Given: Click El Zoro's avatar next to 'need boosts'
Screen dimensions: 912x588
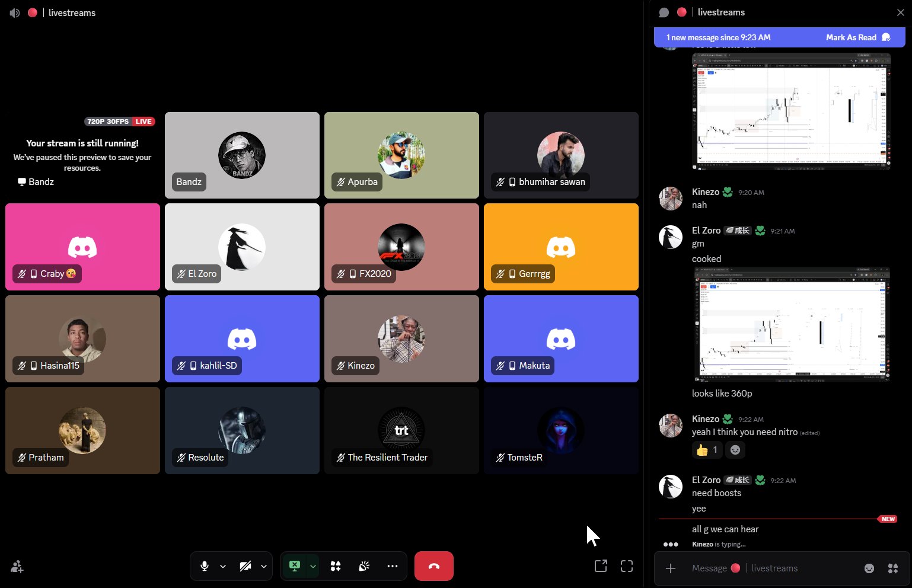Looking at the screenshot, I should 671,487.
